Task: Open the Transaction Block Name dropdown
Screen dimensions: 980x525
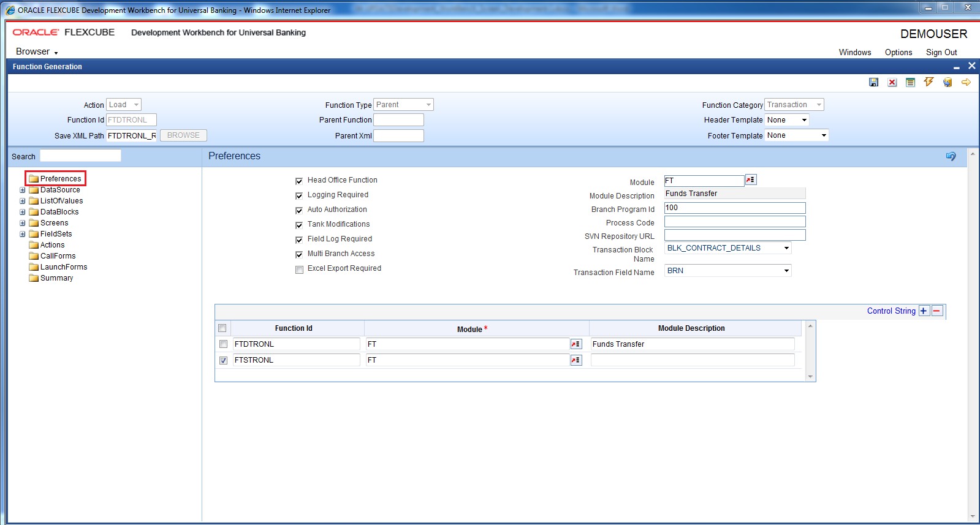Action: pyautogui.click(x=728, y=248)
